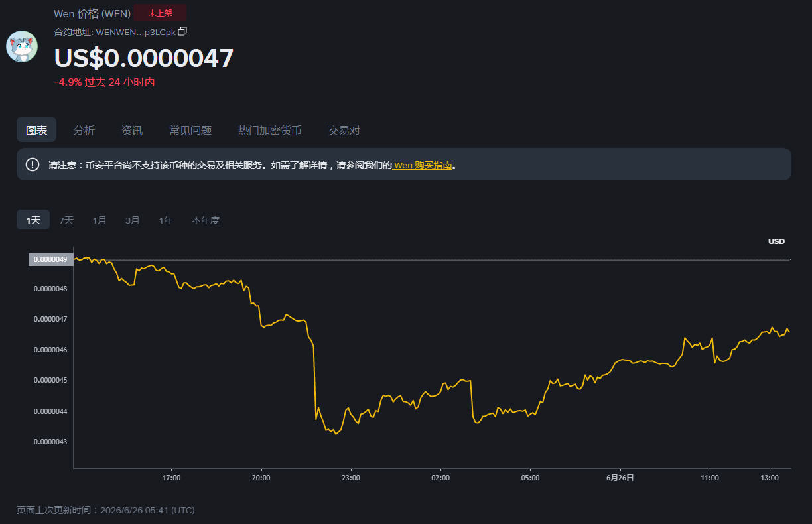Click the 页面上次更新时间 timestamp text
Screen dimensions: 812x524
105,510
